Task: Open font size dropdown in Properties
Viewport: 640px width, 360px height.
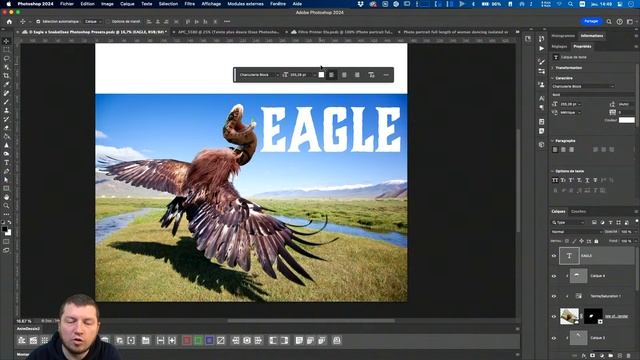Action: [x=571, y=104]
